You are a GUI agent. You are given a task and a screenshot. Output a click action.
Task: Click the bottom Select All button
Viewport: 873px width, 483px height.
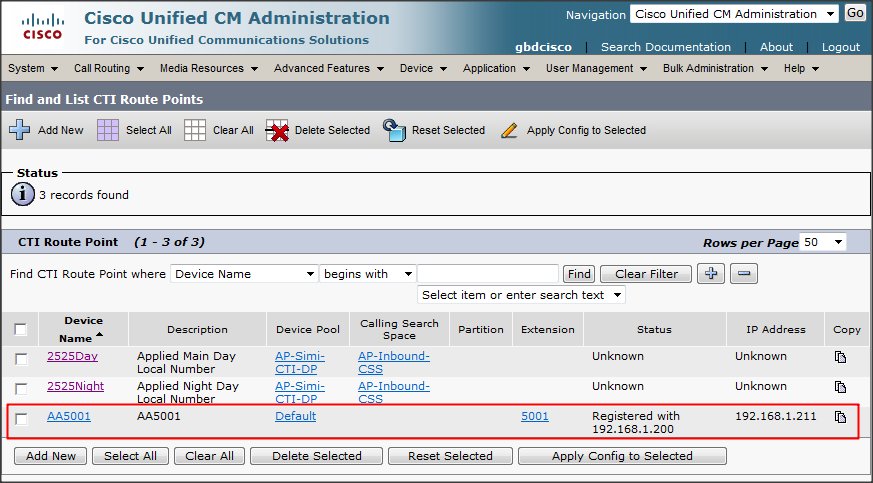coord(131,456)
